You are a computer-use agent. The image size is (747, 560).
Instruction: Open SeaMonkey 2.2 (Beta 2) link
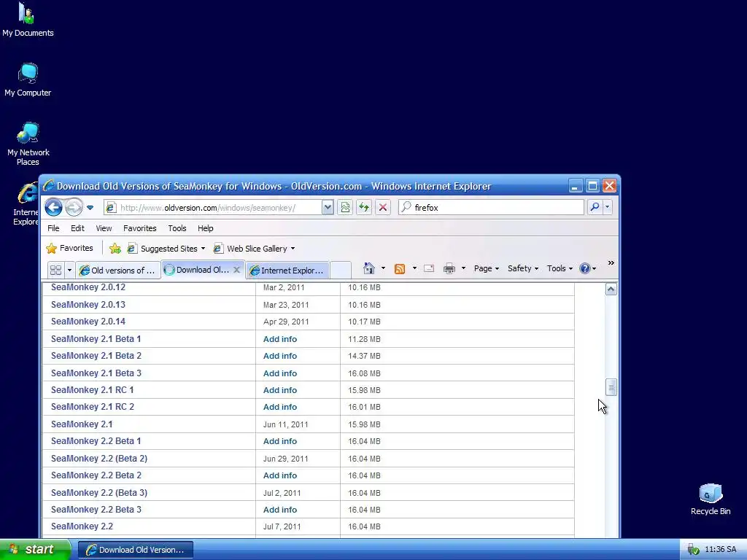click(x=99, y=458)
